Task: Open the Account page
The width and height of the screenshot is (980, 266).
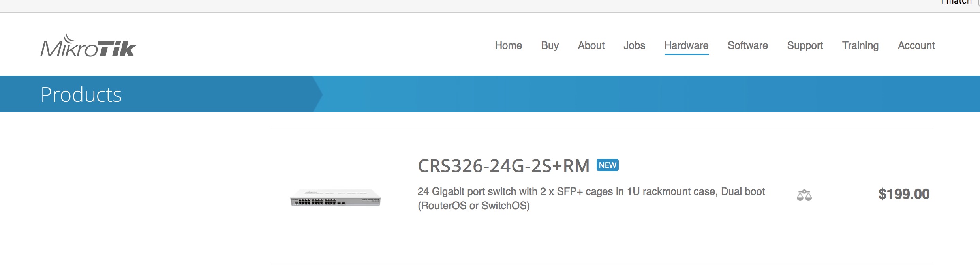Action: coord(916,46)
